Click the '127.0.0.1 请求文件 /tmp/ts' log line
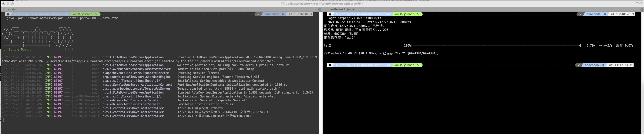The height and width of the screenshot is (134, 644). (x=200, y=108)
